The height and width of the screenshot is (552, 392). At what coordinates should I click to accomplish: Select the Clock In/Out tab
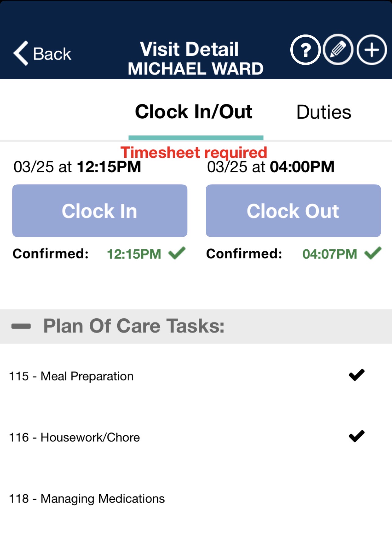point(194,112)
